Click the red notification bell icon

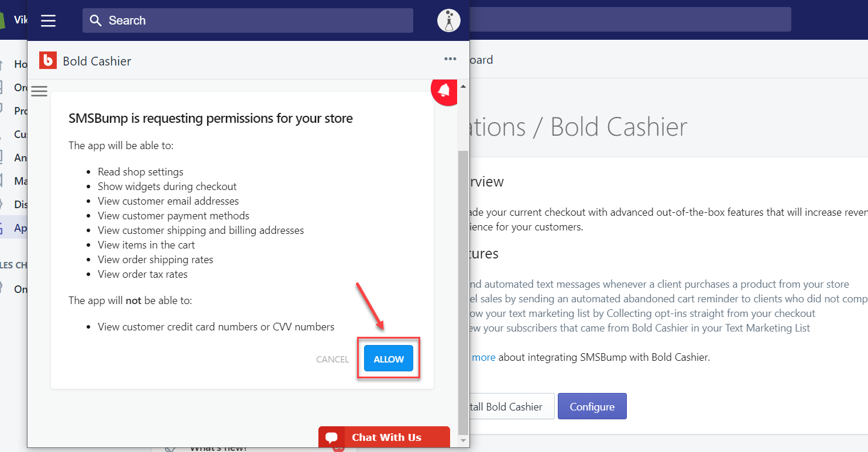click(x=445, y=91)
